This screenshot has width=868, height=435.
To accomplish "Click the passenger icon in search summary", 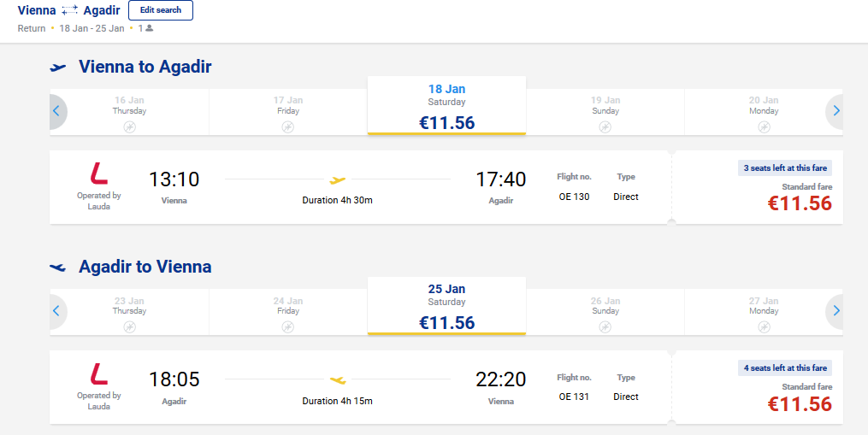I will coord(150,27).
